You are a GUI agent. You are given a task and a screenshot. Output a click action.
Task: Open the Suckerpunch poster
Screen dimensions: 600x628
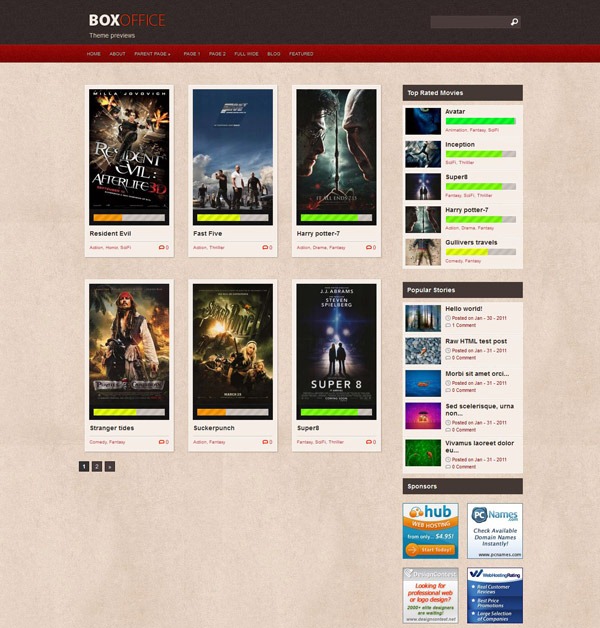pos(233,352)
